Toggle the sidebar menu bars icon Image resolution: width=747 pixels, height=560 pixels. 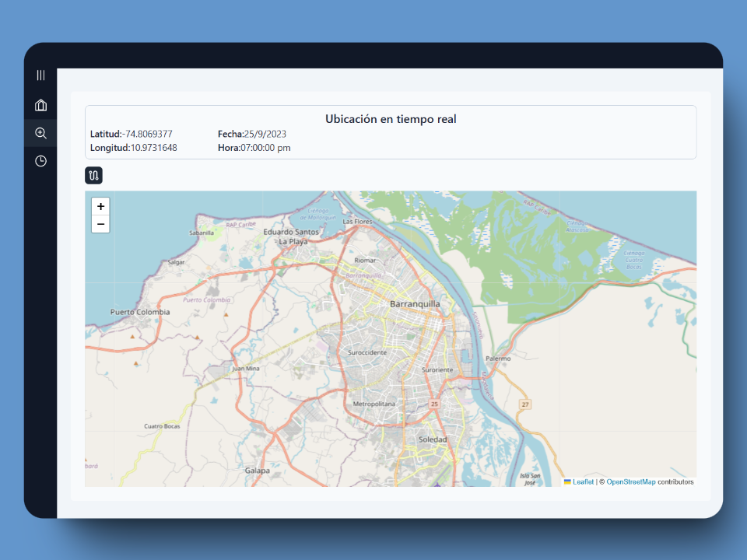[x=40, y=75]
